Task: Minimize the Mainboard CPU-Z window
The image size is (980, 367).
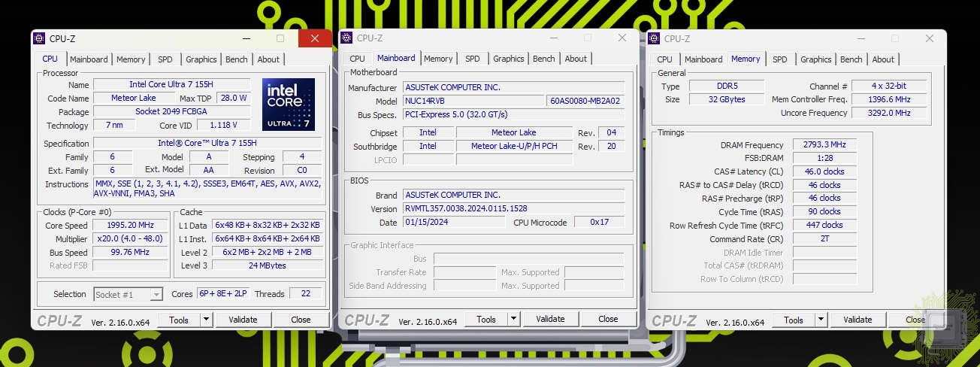Action: tap(552, 38)
